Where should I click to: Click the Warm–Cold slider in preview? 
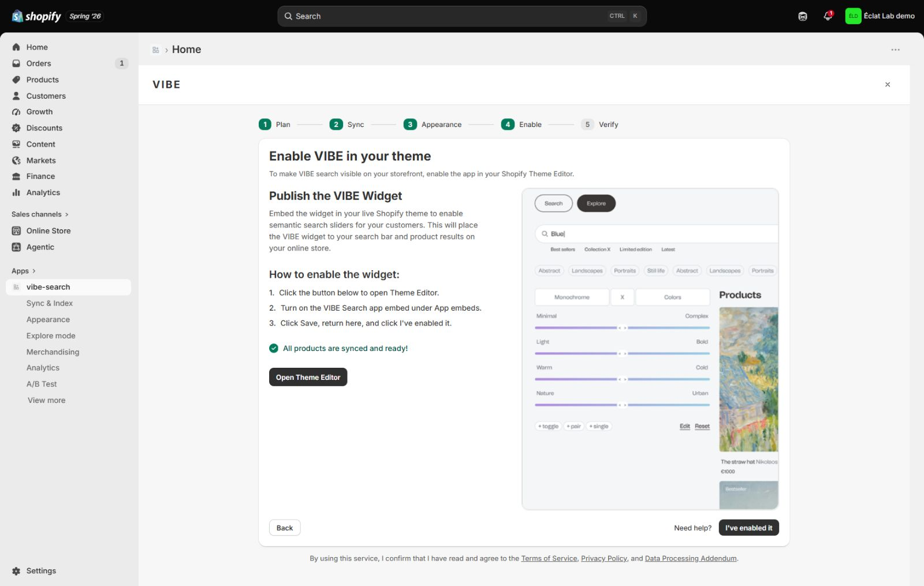(x=623, y=379)
